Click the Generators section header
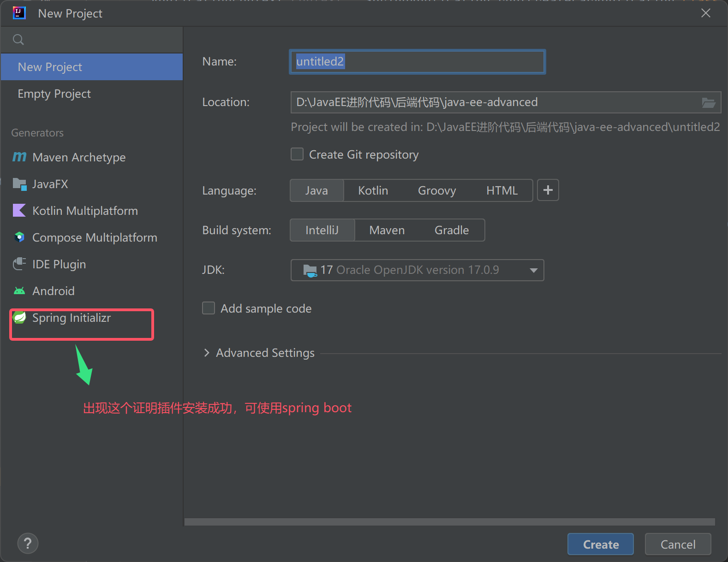 pyautogui.click(x=37, y=133)
